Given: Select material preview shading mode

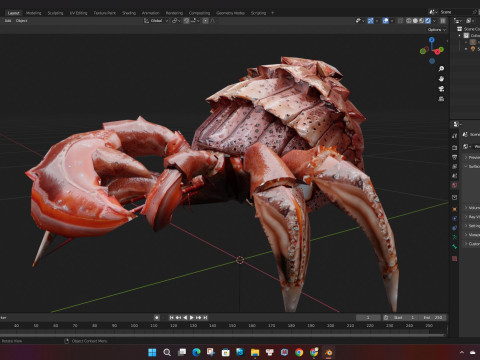Looking at the screenshot, I should coord(421,21).
